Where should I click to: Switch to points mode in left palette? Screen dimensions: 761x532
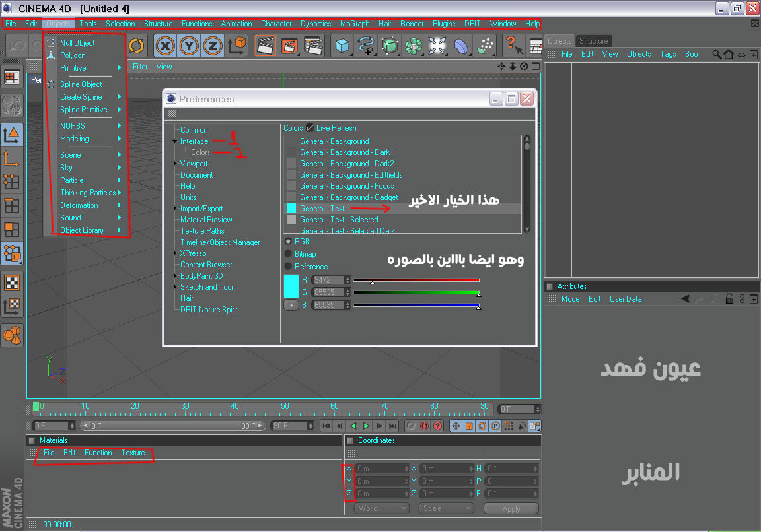(12, 182)
